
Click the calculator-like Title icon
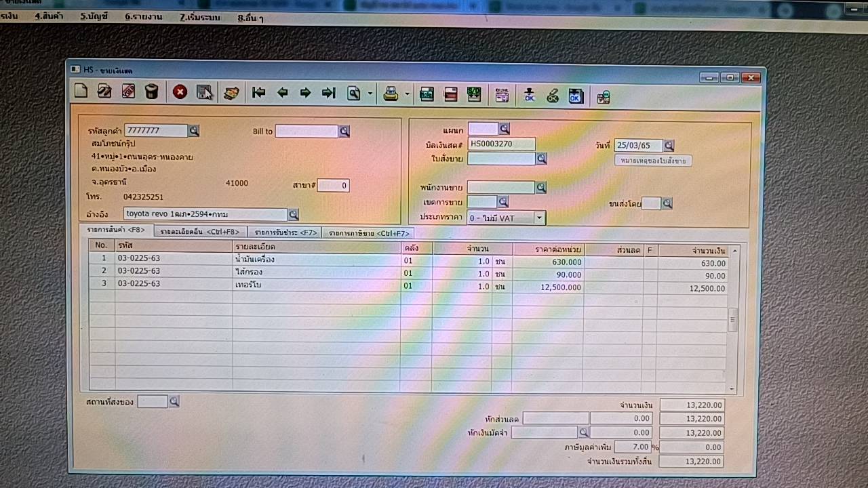427,95
